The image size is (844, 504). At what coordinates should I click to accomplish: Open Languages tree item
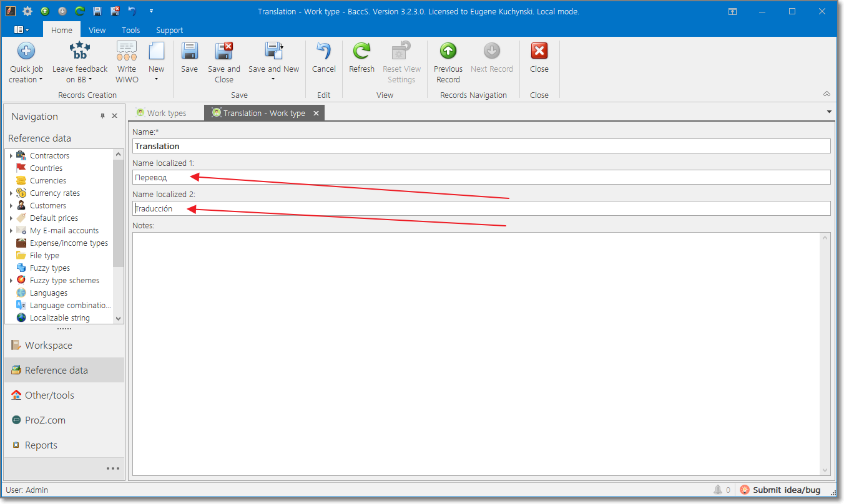49,293
